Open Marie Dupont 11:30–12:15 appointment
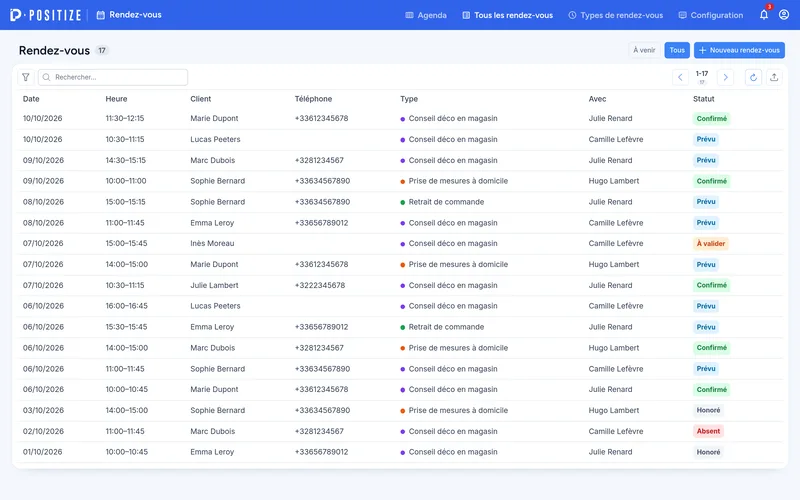This screenshot has width=800, height=500. tap(400, 118)
